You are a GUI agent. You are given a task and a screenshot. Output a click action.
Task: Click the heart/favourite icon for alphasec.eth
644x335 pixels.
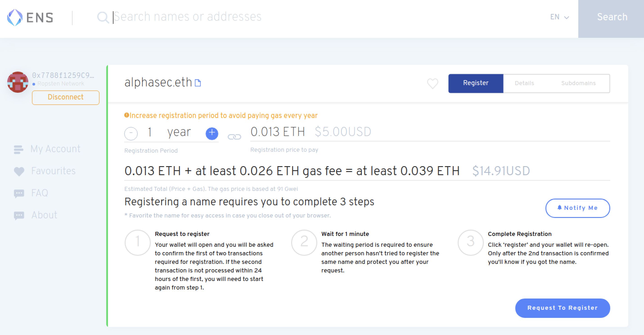coord(432,84)
